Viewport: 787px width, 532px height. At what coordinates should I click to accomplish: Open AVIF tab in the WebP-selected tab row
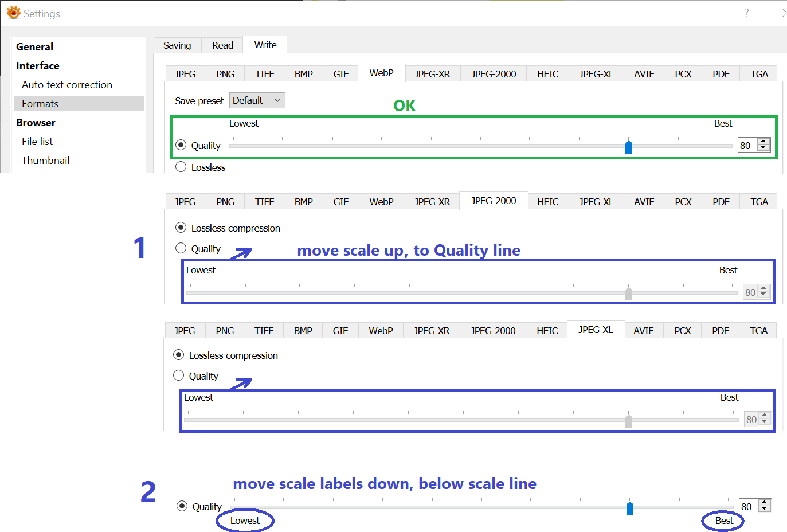tap(644, 74)
